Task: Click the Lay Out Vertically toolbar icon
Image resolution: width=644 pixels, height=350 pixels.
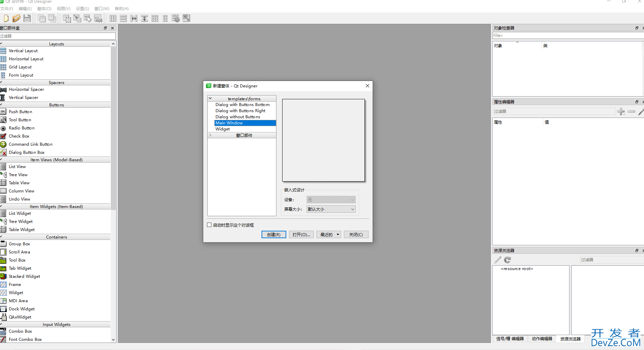Action: coord(123,18)
